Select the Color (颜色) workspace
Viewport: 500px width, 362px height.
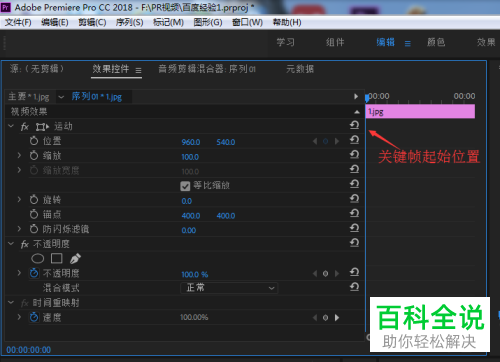click(x=436, y=42)
